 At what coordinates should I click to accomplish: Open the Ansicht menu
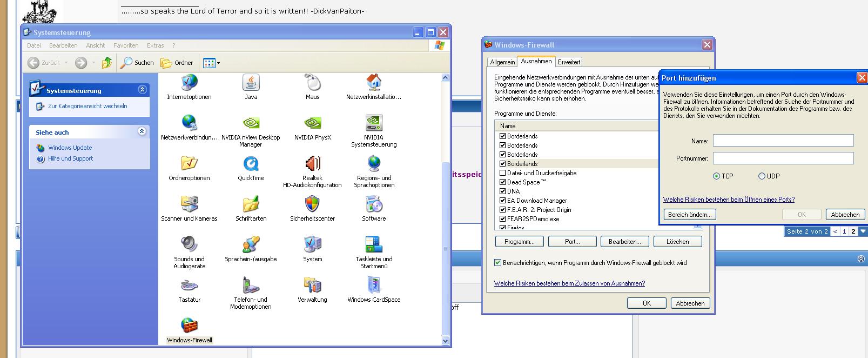click(96, 45)
